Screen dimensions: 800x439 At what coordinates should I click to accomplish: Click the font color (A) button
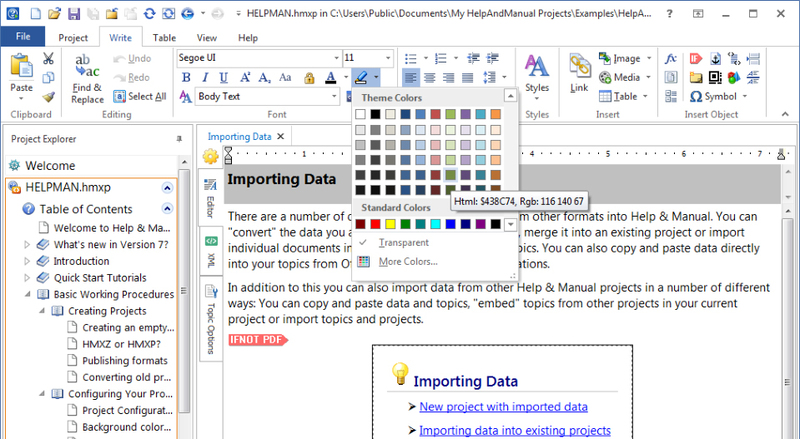tap(331, 78)
